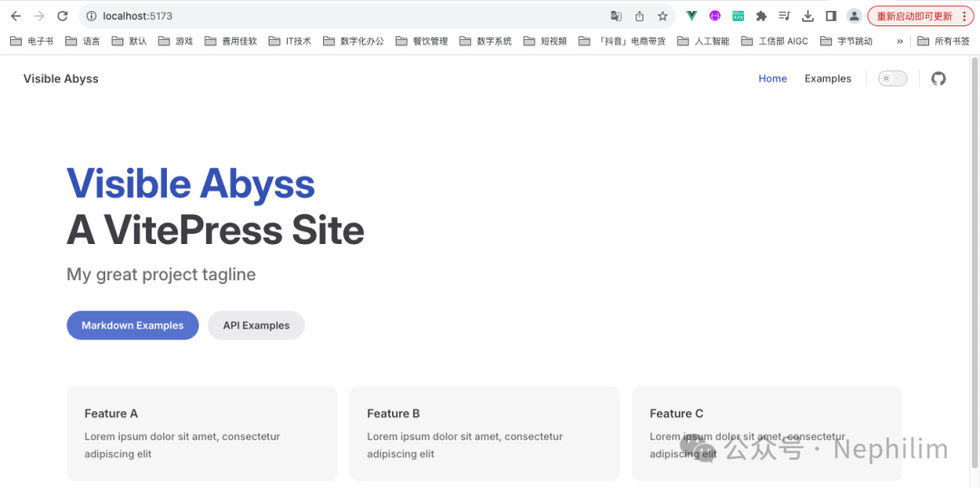
Task: Open the 语言 bookmark folder
Action: (x=82, y=41)
